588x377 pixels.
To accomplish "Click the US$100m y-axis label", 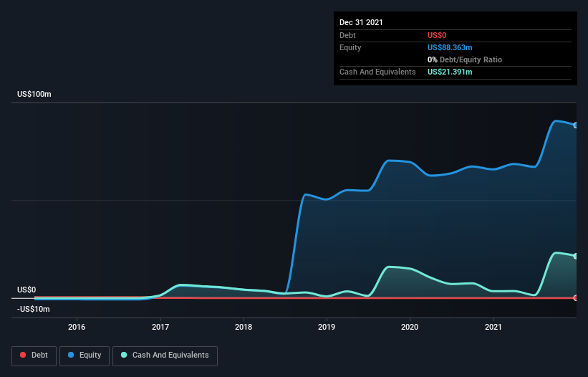I will 34,94.
